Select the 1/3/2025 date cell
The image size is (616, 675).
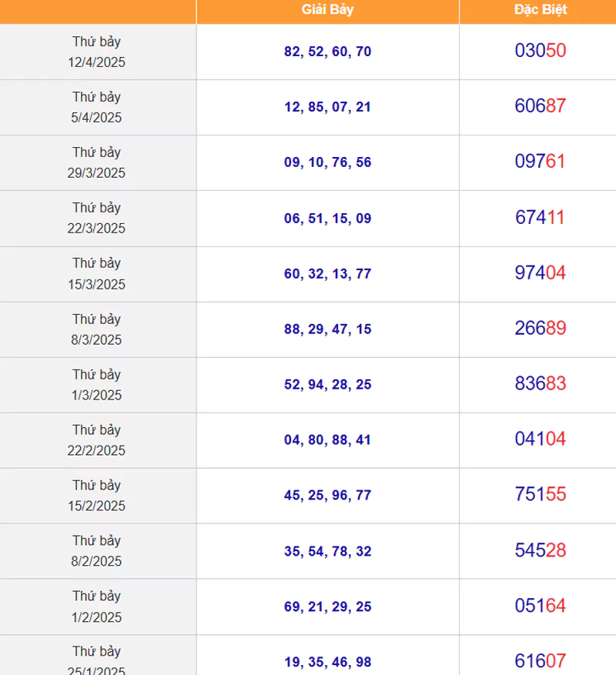coord(96,385)
